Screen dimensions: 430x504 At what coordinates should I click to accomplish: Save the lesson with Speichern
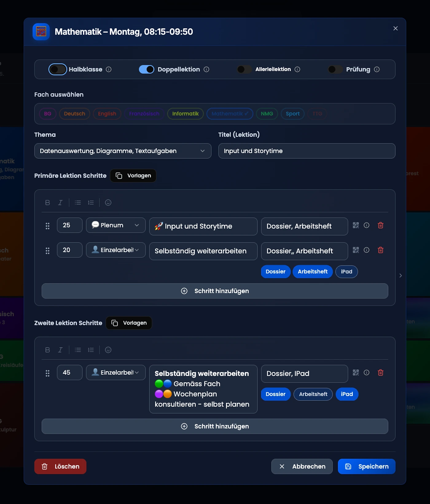pyautogui.click(x=366, y=467)
